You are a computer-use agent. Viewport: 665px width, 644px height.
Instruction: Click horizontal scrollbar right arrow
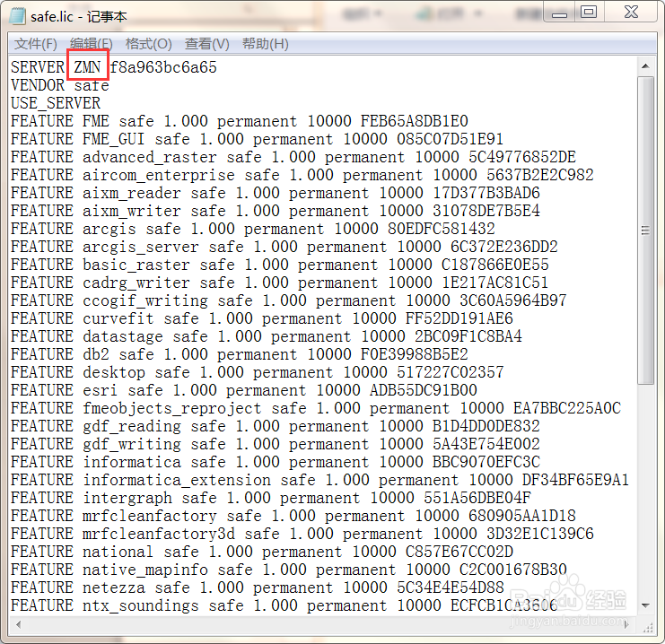click(627, 624)
